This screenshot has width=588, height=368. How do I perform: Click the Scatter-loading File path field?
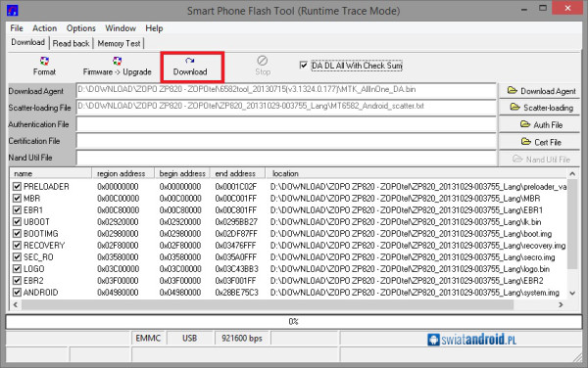pyautogui.click(x=286, y=107)
